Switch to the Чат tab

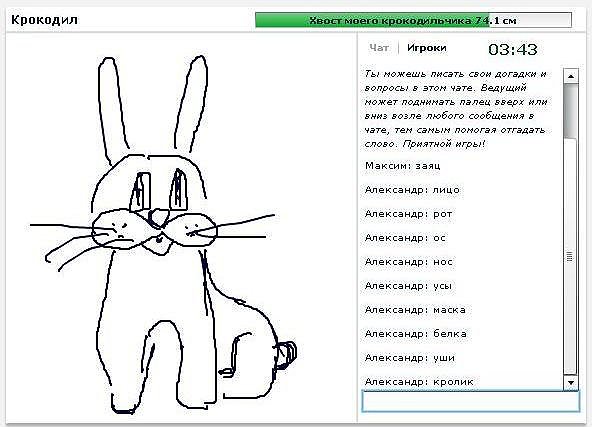tap(379, 48)
